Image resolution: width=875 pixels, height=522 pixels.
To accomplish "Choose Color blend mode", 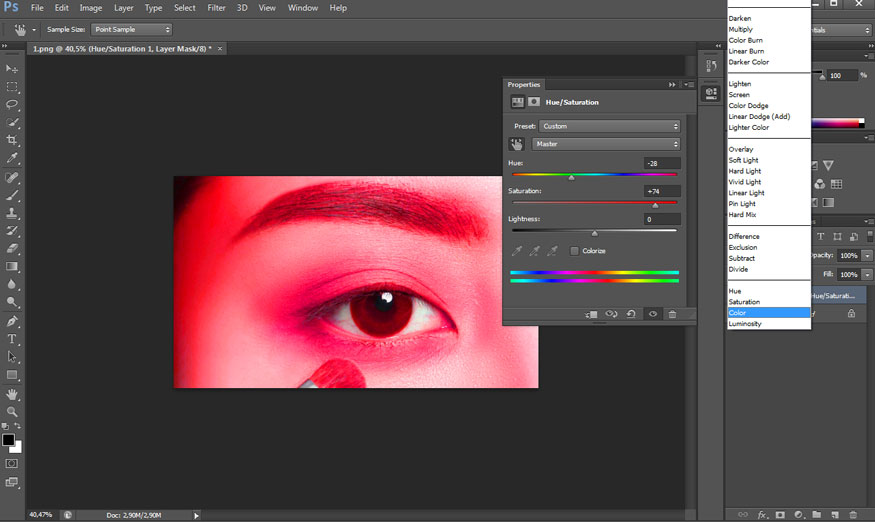I will tap(769, 313).
